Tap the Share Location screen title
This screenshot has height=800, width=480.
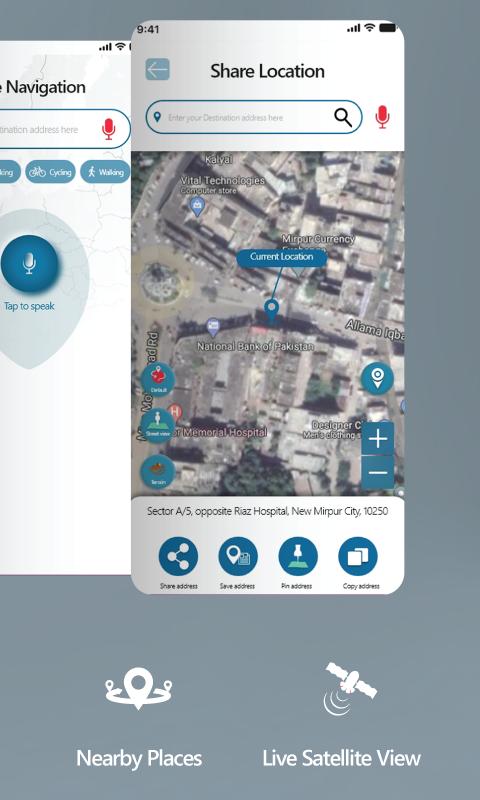click(267, 71)
